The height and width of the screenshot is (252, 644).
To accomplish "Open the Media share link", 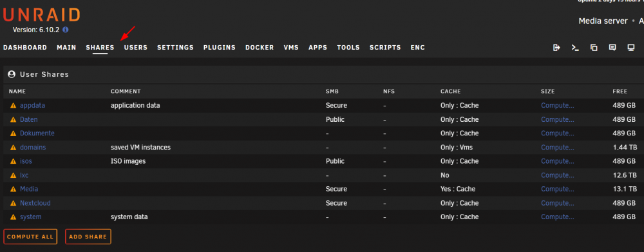I will (x=29, y=189).
